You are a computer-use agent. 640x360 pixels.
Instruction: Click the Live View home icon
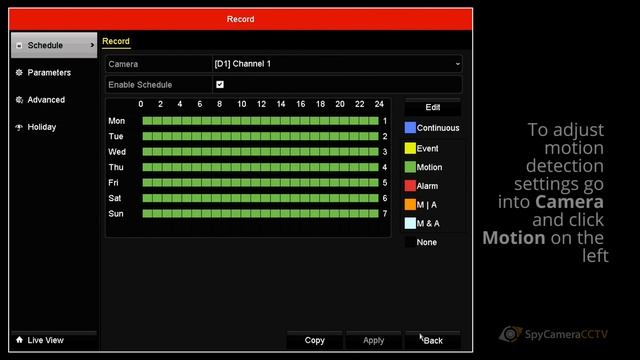coord(19,340)
